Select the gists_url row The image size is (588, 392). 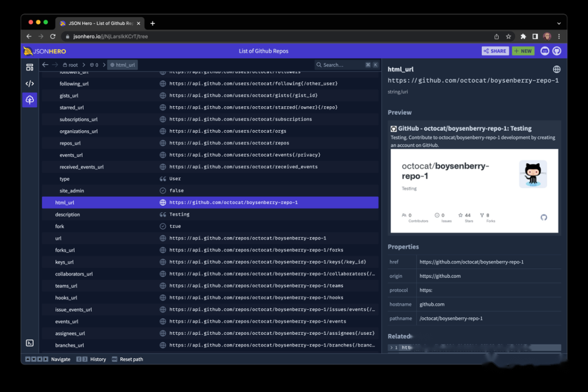(x=210, y=96)
